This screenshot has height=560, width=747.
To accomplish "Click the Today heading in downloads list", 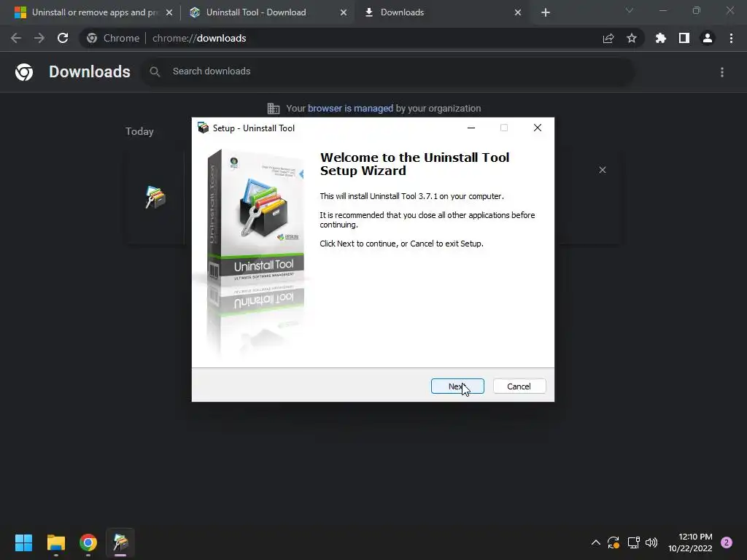I will tap(139, 131).
